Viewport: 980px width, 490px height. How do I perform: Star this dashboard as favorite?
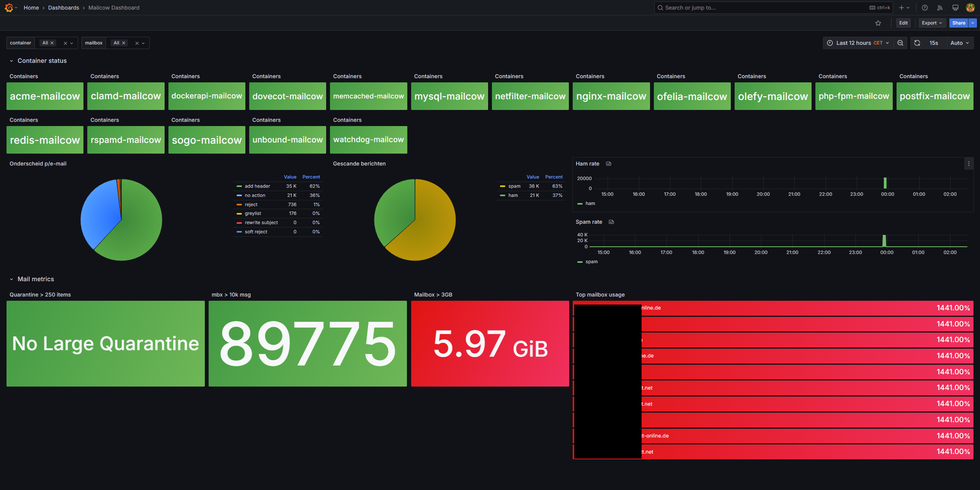(x=878, y=23)
